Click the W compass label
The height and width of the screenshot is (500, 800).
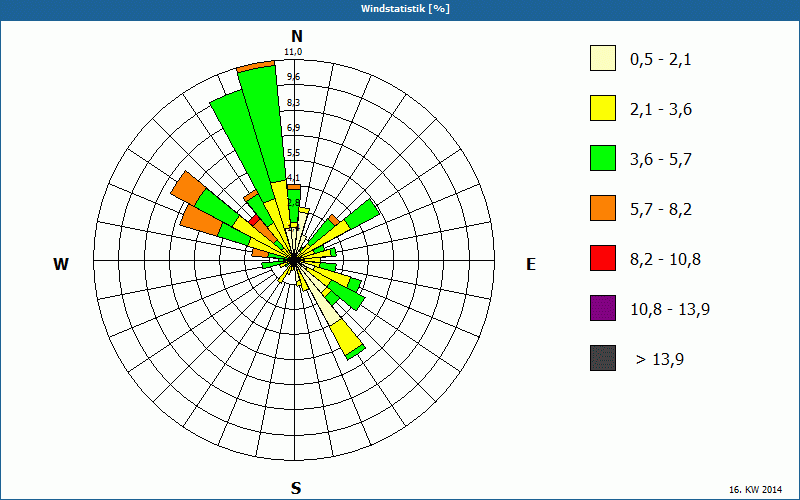(x=61, y=264)
